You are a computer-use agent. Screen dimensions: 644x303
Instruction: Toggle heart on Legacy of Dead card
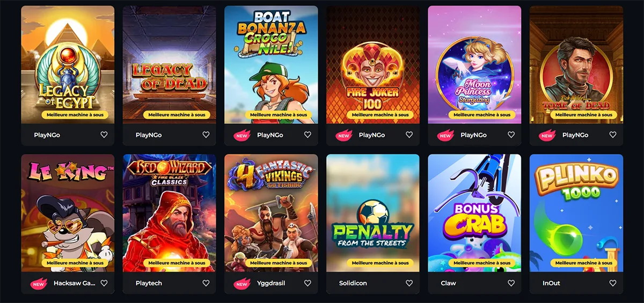[206, 135]
